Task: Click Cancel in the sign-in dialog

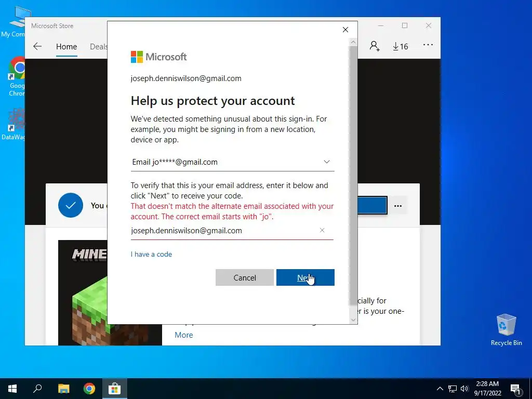Action: [244, 277]
